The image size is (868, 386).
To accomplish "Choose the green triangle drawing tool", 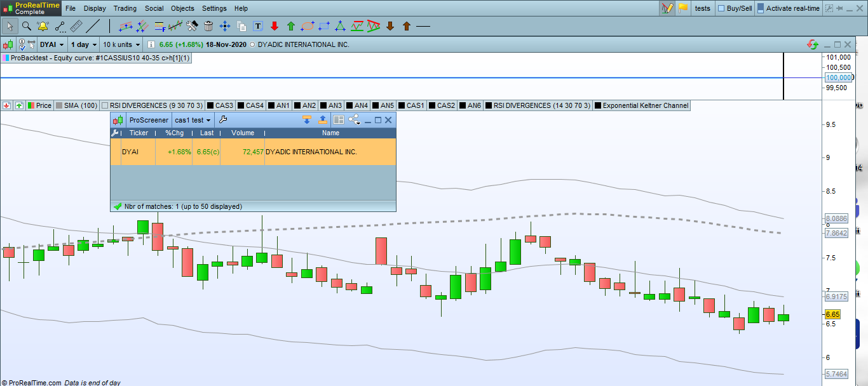I will (341, 26).
